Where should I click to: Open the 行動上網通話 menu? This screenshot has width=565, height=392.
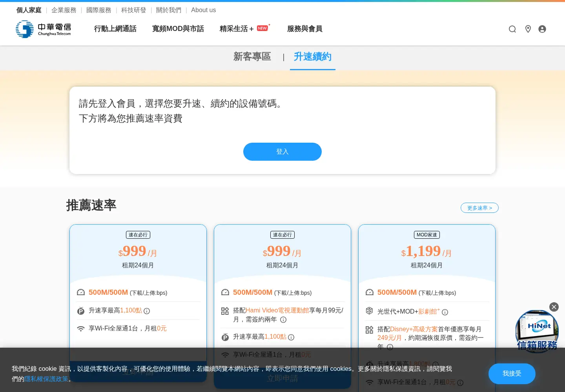[x=115, y=29]
